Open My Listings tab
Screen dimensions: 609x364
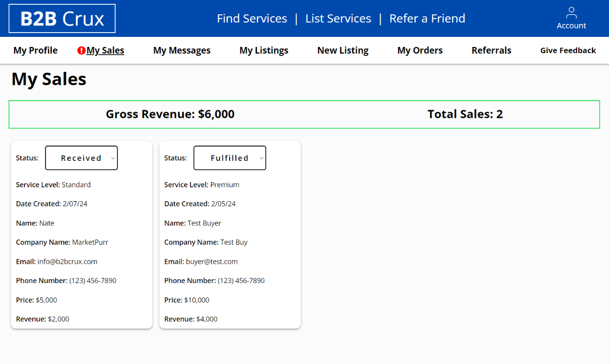coord(264,50)
